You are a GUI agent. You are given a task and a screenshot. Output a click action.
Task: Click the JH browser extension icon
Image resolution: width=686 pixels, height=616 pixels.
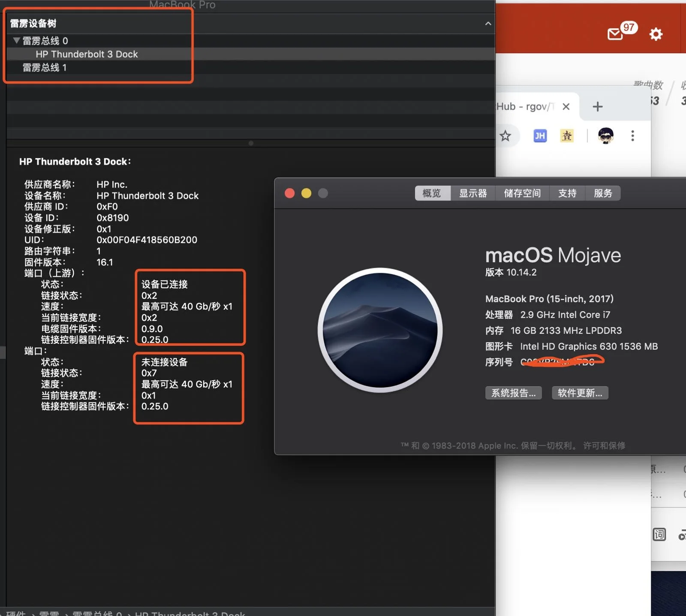540,136
